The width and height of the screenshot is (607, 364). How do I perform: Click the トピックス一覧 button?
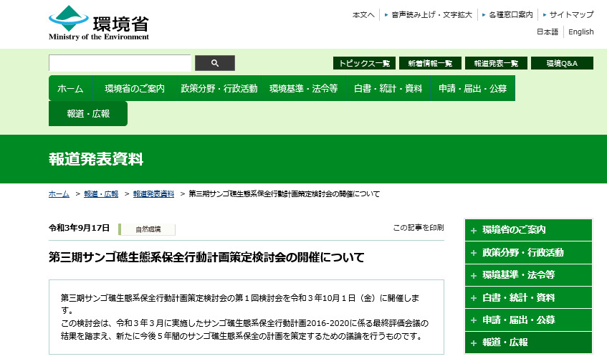364,63
